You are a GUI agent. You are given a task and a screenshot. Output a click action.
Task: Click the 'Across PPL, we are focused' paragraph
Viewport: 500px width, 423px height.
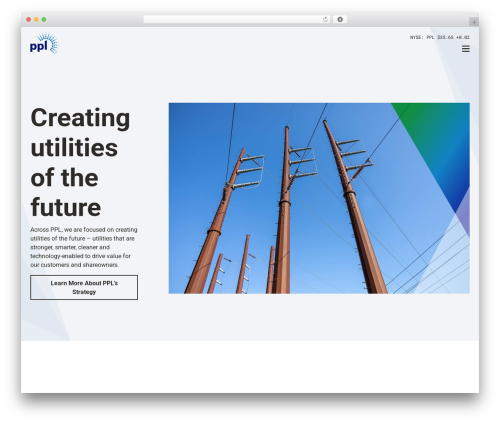(84, 247)
